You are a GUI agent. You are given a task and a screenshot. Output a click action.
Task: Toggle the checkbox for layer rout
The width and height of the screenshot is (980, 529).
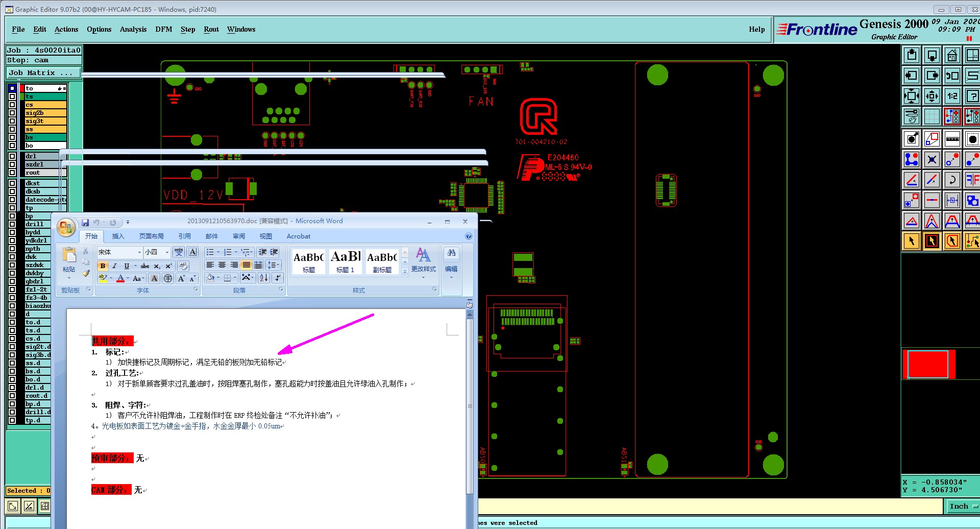(x=12, y=173)
